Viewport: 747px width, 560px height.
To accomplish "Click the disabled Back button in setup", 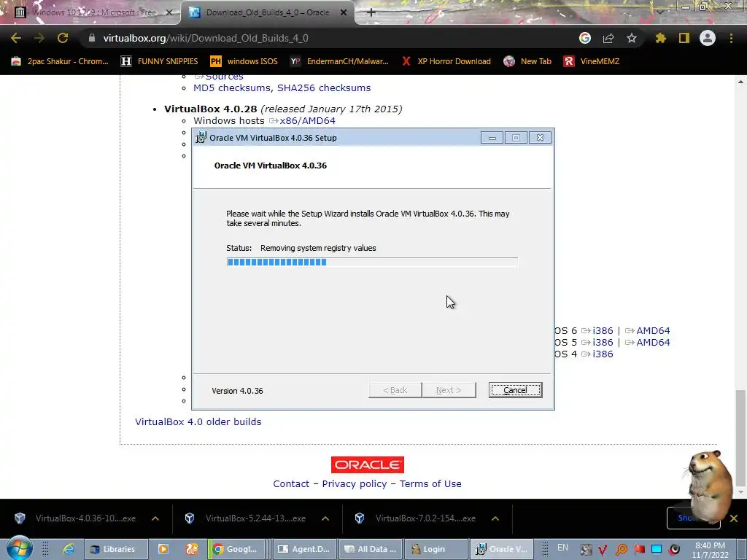I will coord(395,390).
